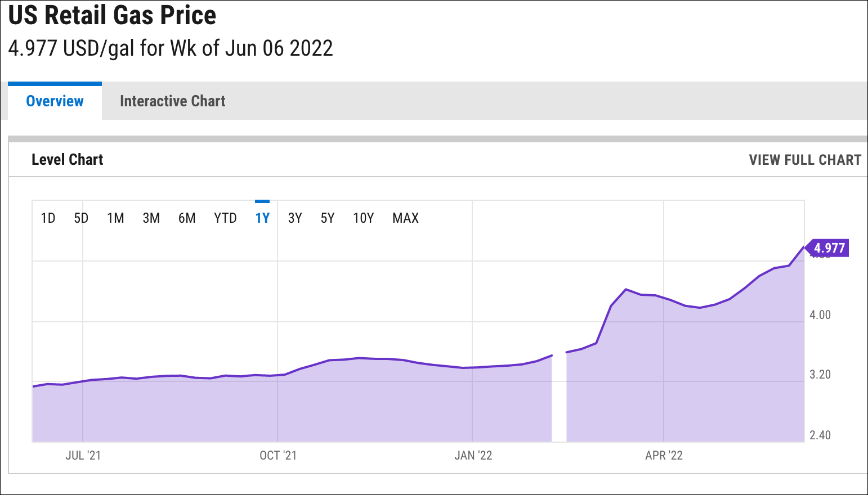Switch to the Overview tab
The width and height of the screenshot is (868, 495).
coord(55,101)
